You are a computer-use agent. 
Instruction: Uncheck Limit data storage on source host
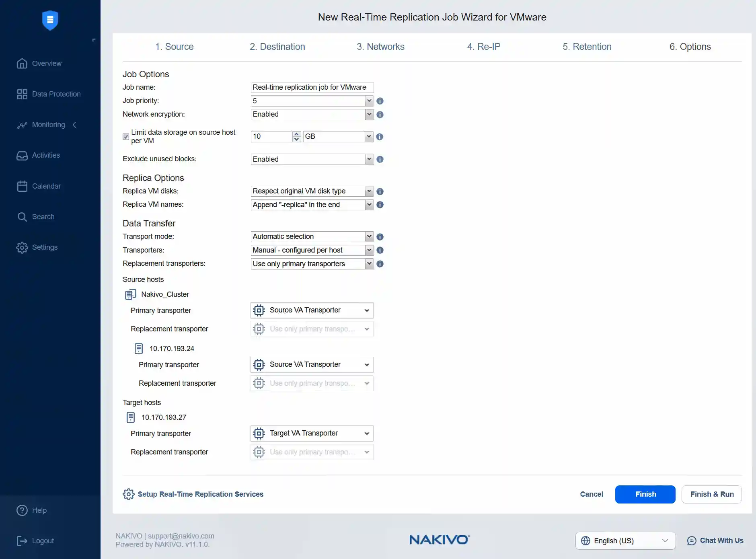click(125, 137)
